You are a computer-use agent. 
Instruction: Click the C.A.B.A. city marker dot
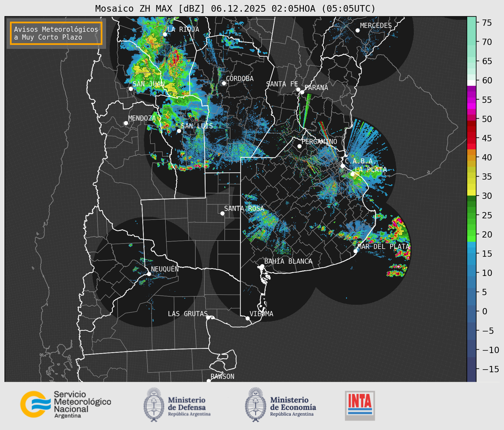coord(343,166)
